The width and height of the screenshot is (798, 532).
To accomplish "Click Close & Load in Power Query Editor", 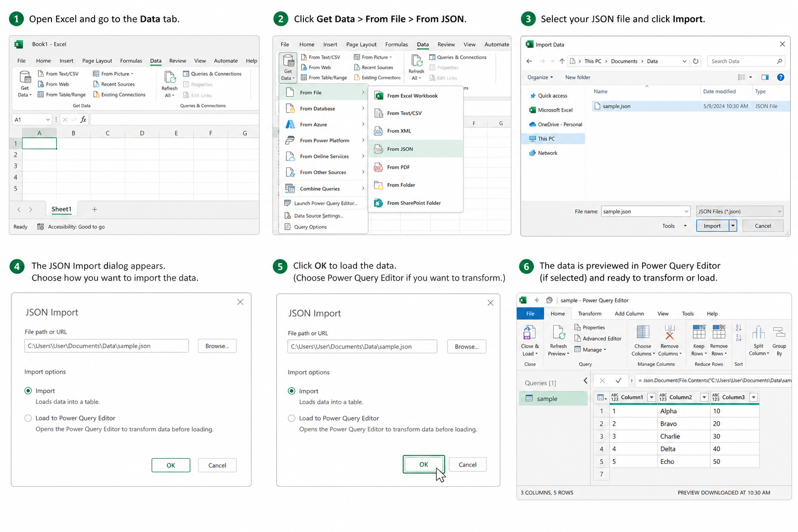I will coord(530,341).
